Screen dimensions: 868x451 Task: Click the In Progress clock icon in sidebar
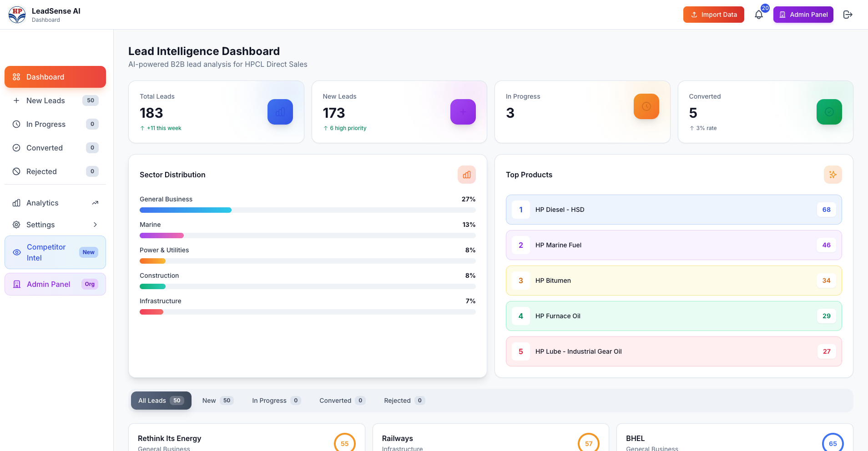pos(16,124)
